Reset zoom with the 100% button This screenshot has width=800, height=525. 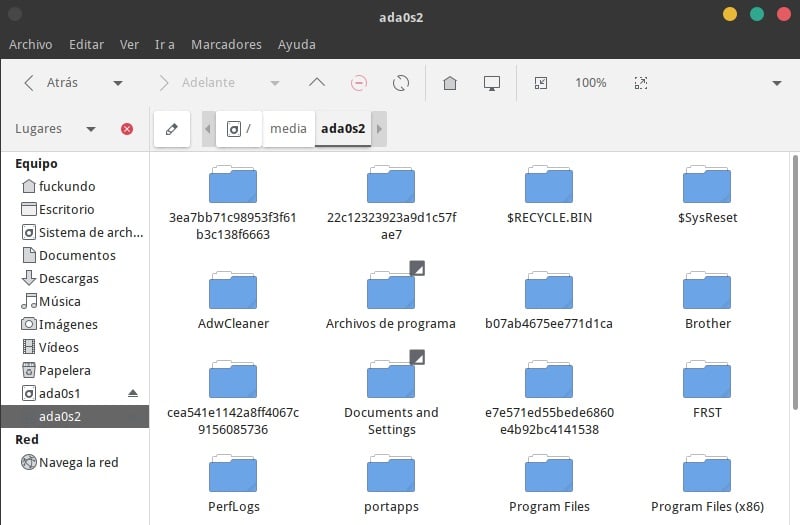point(590,83)
